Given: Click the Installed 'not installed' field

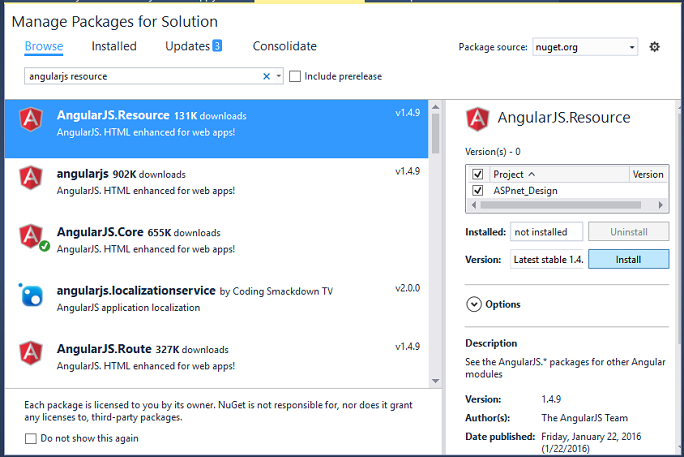Looking at the screenshot, I should [x=546, y=232].
